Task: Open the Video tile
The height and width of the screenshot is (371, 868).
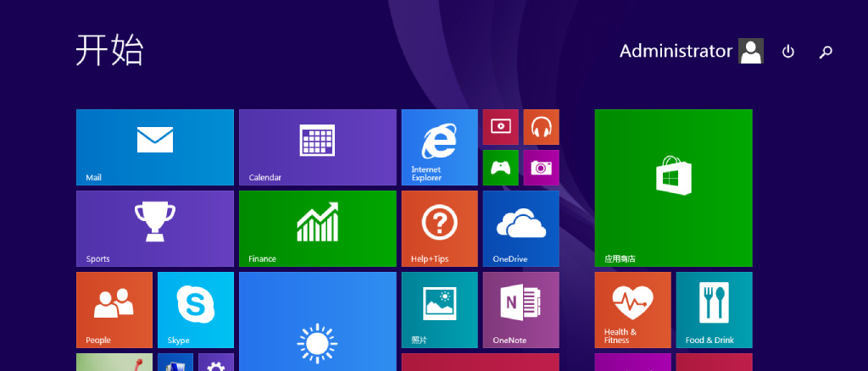Action: coord(500,127)
